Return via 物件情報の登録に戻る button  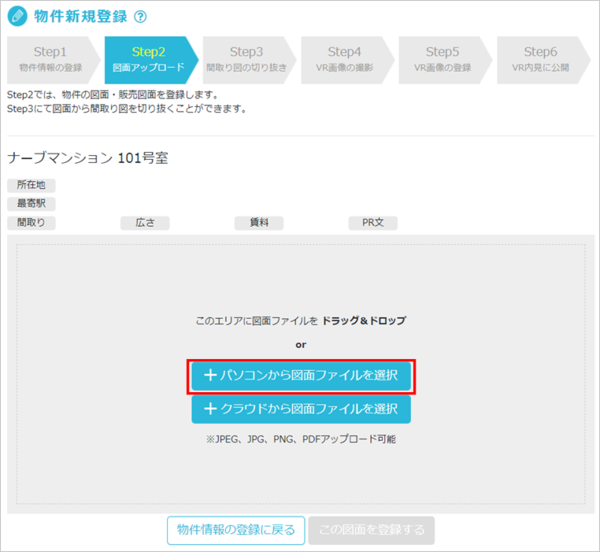pyautogui.click(x=235, y=530)
